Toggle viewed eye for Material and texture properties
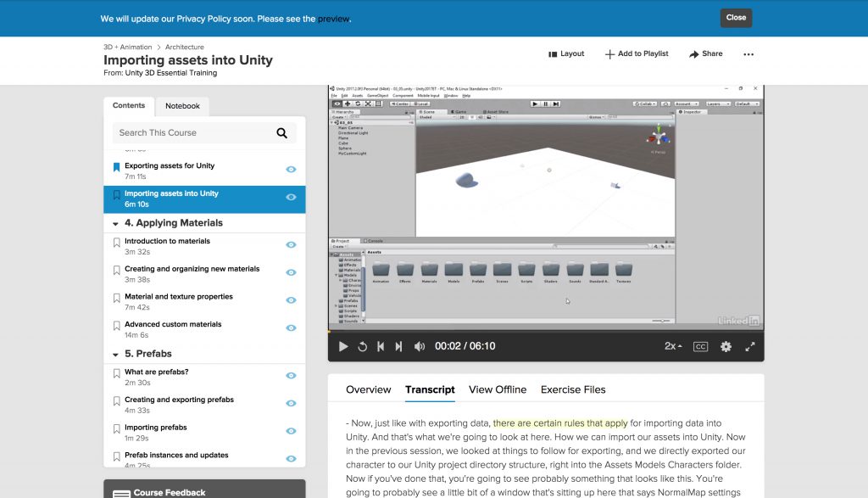 click(291, 300)
